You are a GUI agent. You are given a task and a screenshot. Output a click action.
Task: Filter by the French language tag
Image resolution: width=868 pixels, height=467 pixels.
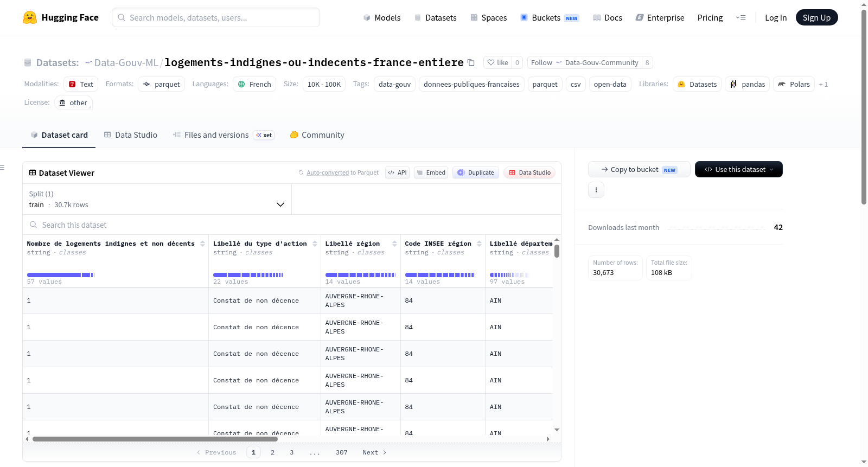click(254, 84)
